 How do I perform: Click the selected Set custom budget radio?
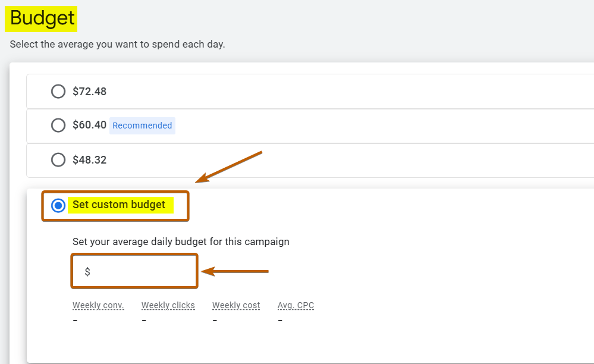point(58,205)
